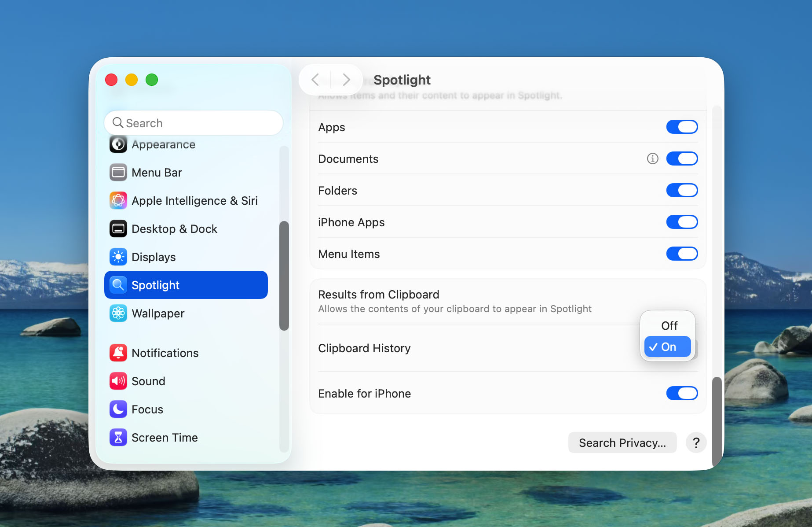The image size is (812, 527).
Task: Click into the sidebar Search field
Action: point(194,123)
